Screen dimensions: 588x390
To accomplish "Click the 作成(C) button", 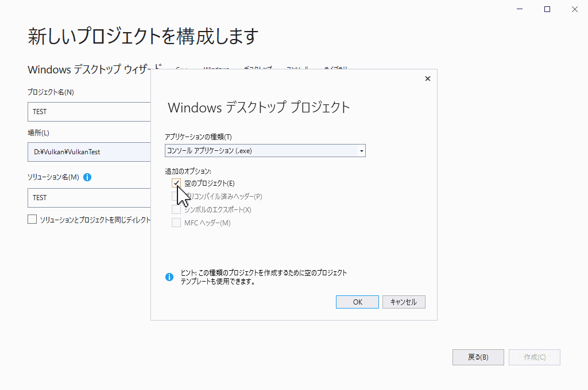I will pyautogui.click(x=535, y=357).
